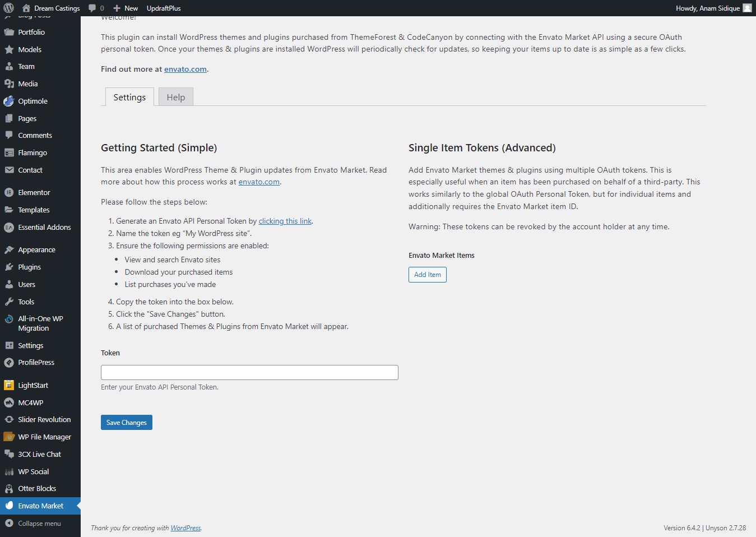
Task: Open the WP File Manager menu label
Action: [44, 437]
